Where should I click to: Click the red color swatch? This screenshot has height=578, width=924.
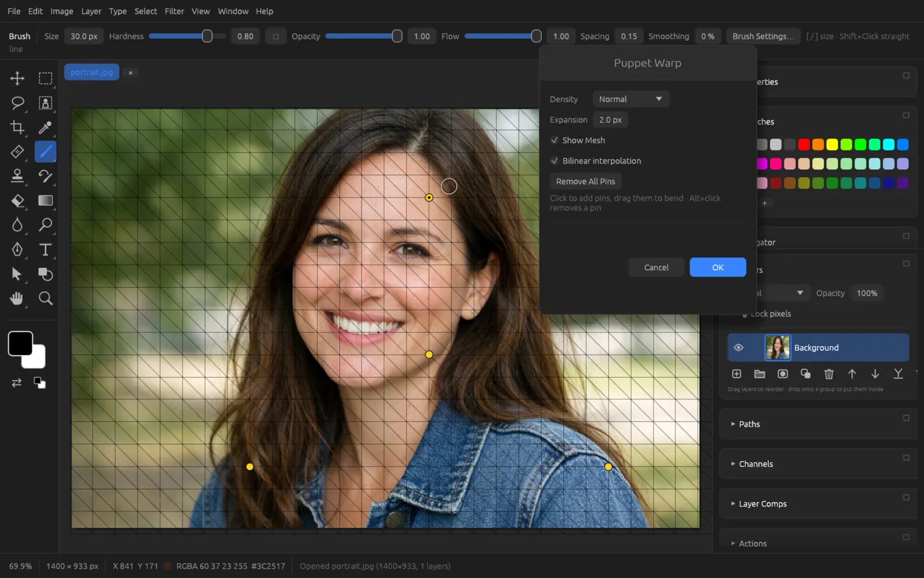pos(804,144)
